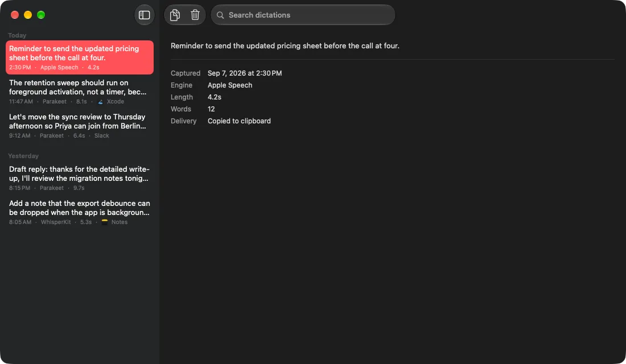Copy the dictation with the copy icon
626x364 pixels.
click(x=175, y=15)
